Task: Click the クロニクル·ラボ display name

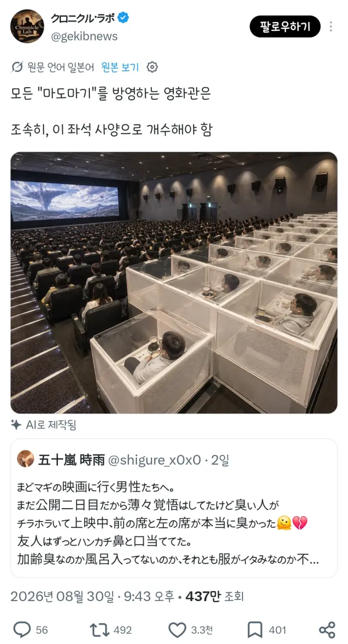Action: tap(83, 17)
